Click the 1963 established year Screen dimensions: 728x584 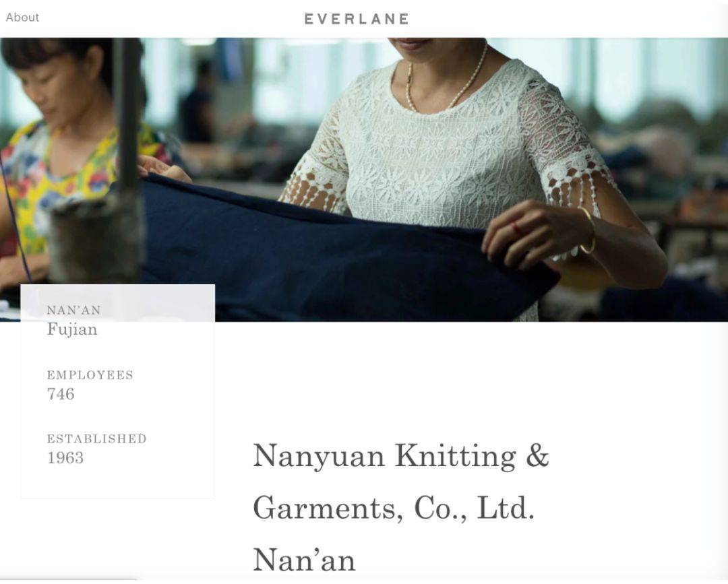pyautogui.click(x=65, y=458)
